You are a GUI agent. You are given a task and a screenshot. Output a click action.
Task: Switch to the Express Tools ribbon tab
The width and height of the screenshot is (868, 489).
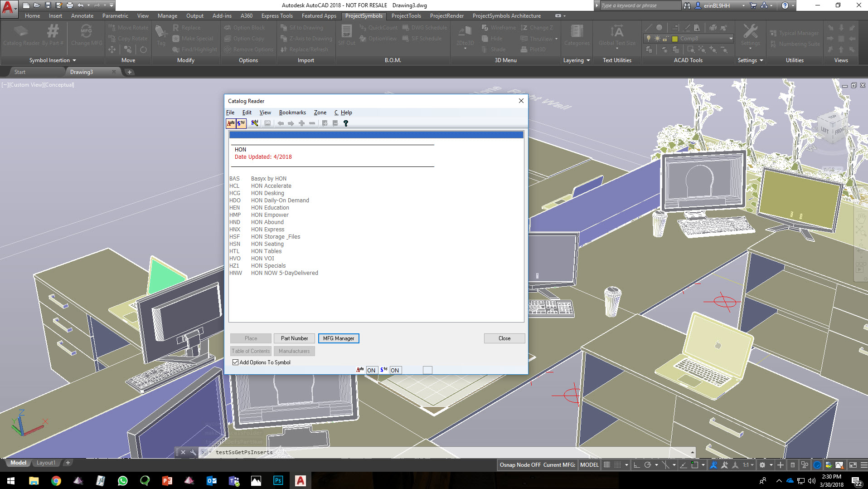coord(277,16)
